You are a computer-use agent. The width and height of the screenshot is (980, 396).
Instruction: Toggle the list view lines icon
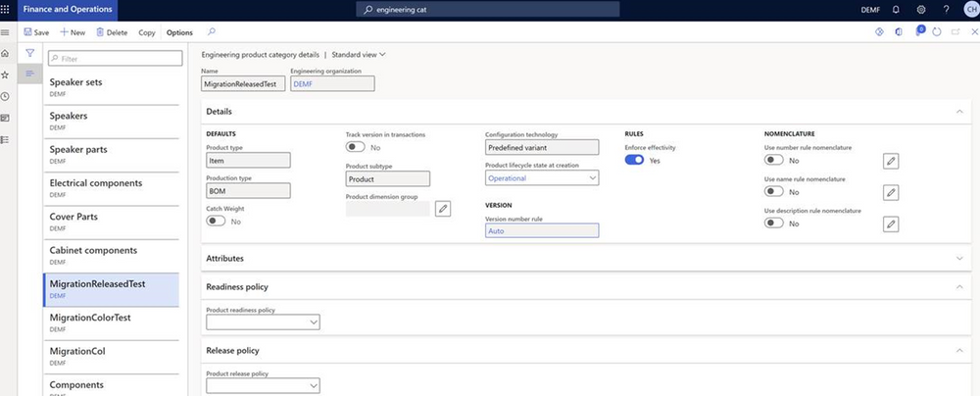tap(29, 74)
